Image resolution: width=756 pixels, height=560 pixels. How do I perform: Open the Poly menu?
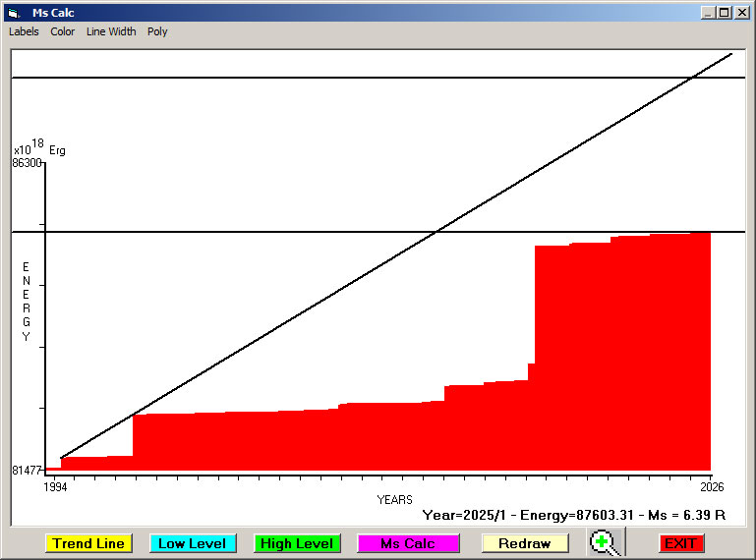pos(157,31)
